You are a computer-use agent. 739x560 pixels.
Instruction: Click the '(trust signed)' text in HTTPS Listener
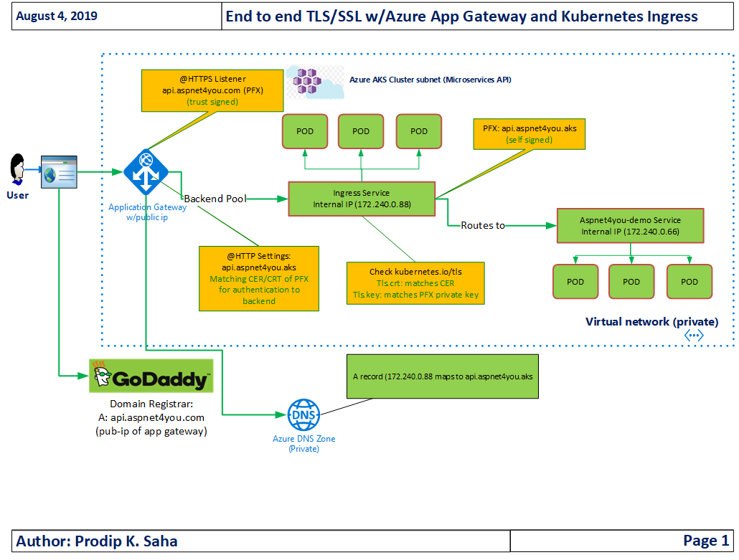point(212,102)
